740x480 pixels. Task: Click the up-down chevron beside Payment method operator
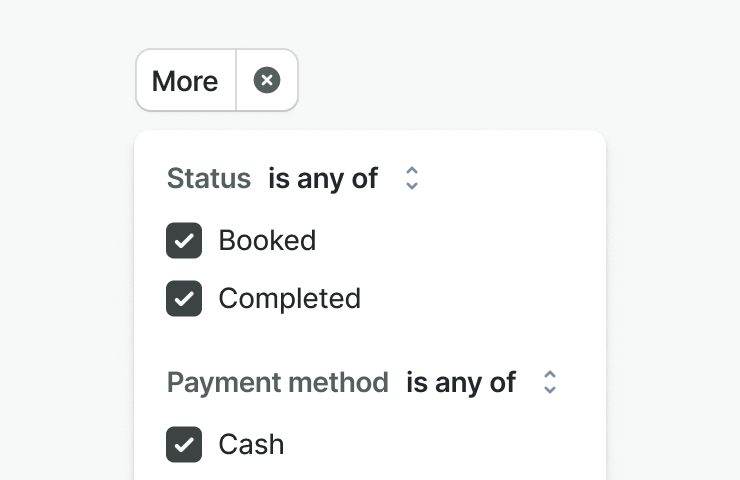click(x=549, y=382)
